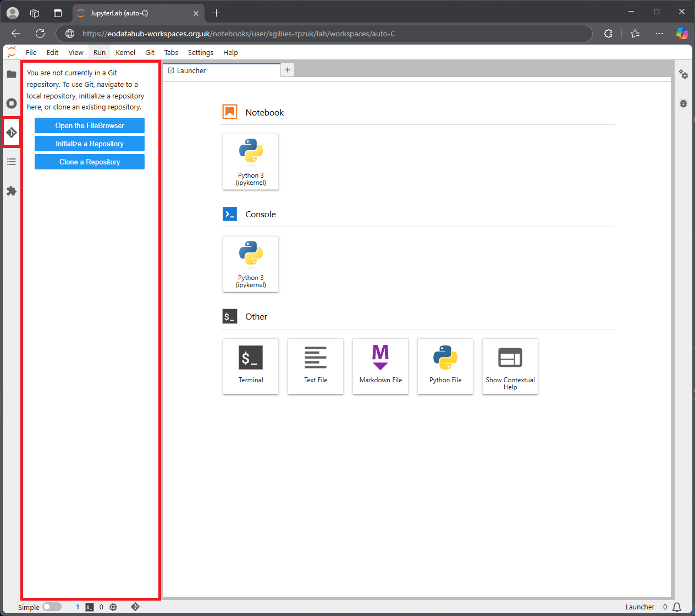Image resolution: width=695 pixels, height=616 pixels.
Task: Open Running Terminals and Kernels sidebar icon
Action: click(x=12, y=103)
